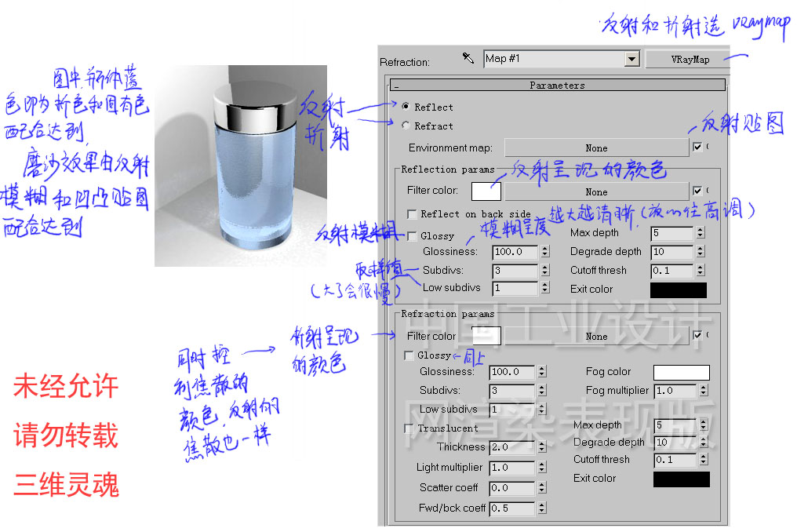
Task: Enable Glossy in Refraction params
Action: coord(409,355)
